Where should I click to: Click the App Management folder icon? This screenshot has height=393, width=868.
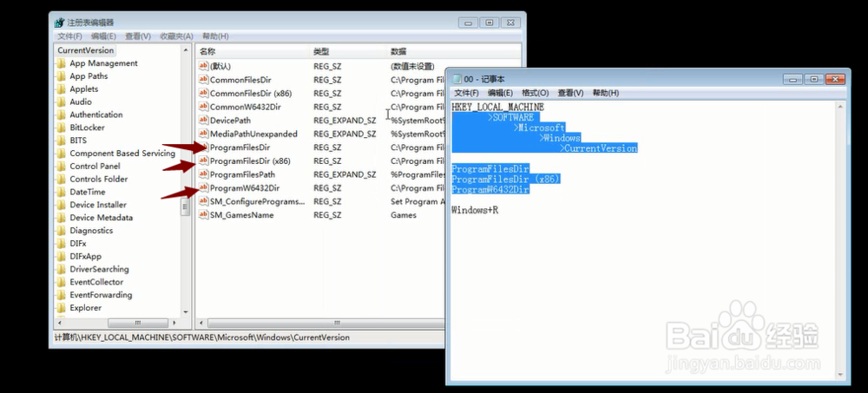(x=61, y=63)
